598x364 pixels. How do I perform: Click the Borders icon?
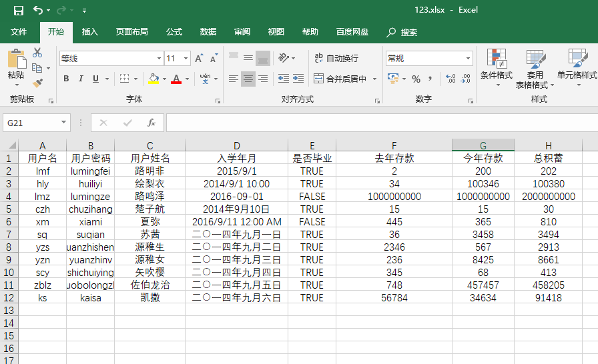124,79
